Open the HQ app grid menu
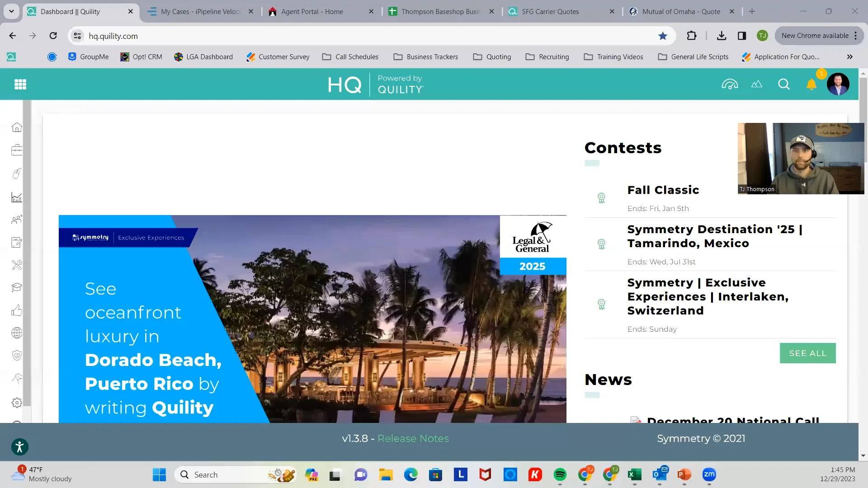Image resolution: width=868 pixels, height=488 pixels. (20, 84)
